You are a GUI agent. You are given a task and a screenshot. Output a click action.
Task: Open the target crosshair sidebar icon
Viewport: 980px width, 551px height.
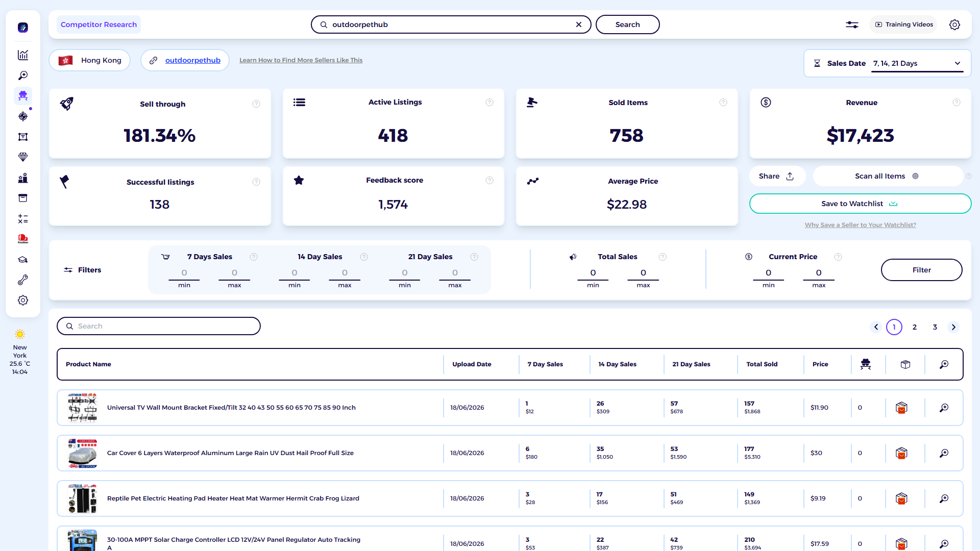click(x=23, y=116)
